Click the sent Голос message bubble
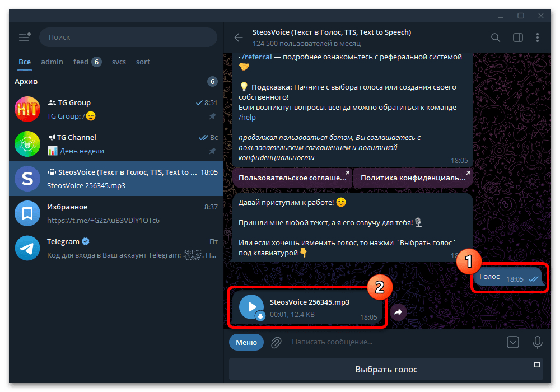Screen dimensions: 560x392 (x=508, y=277)
